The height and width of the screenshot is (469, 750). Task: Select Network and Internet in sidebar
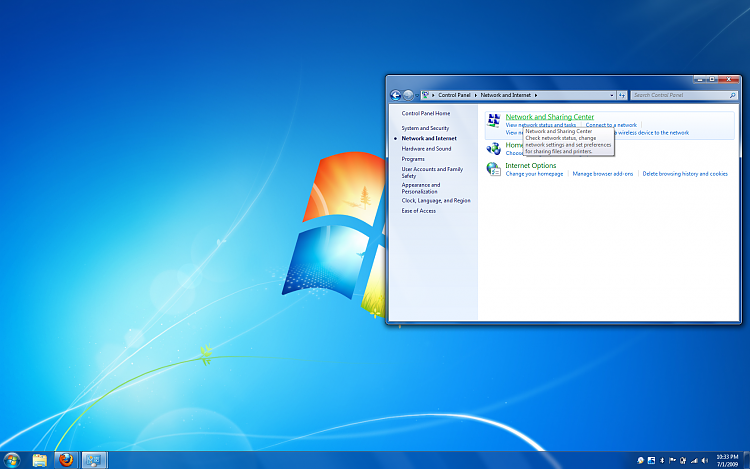[x=429, y=138]
